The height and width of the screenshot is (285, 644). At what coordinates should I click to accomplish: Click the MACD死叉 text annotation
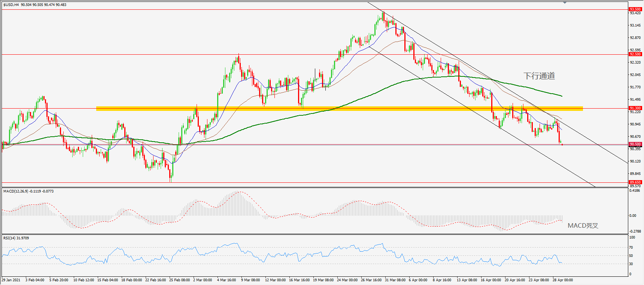point(583,225)
